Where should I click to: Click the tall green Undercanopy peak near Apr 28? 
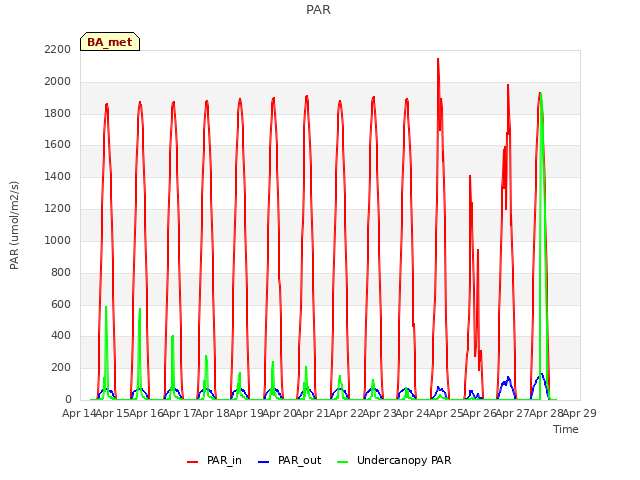tap(541, 95)
